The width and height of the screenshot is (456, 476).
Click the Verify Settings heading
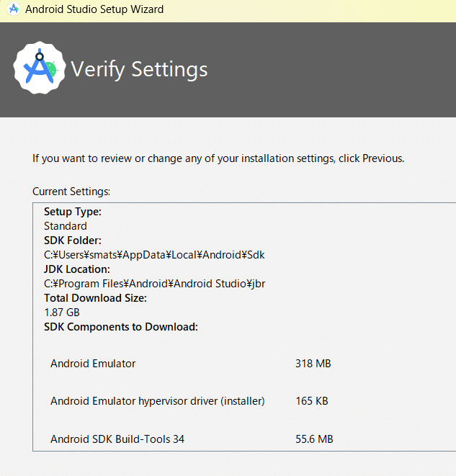(x=139, y=70)
